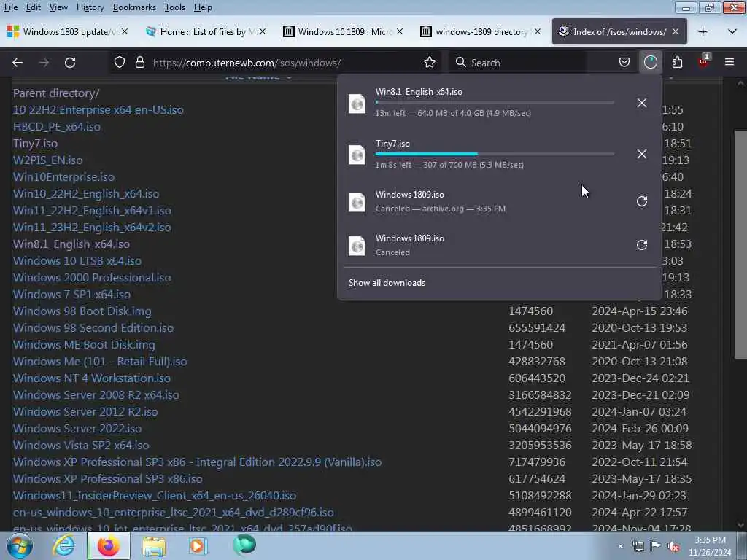Open the Pocket save icon

click(x=624, y=63)
